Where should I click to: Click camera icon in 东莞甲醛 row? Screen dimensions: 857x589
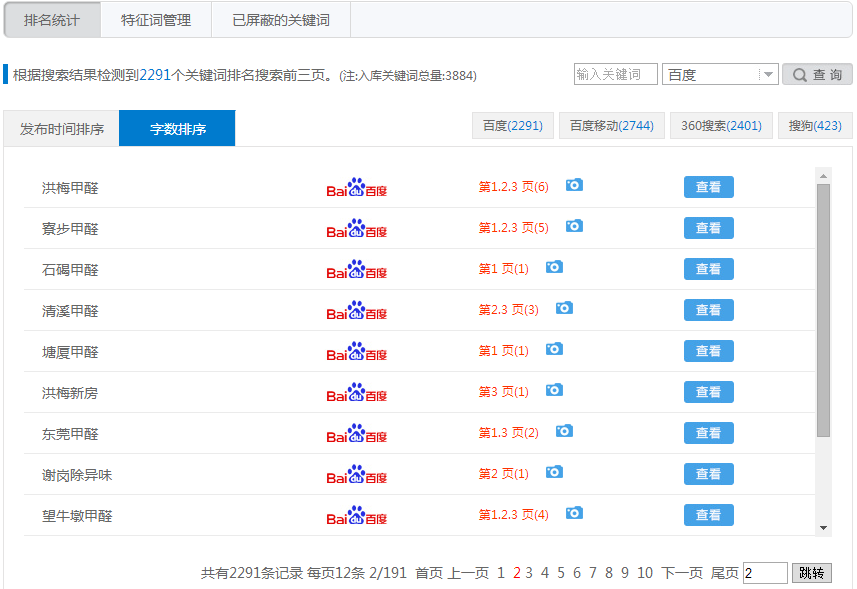click(x=564, y=431)
